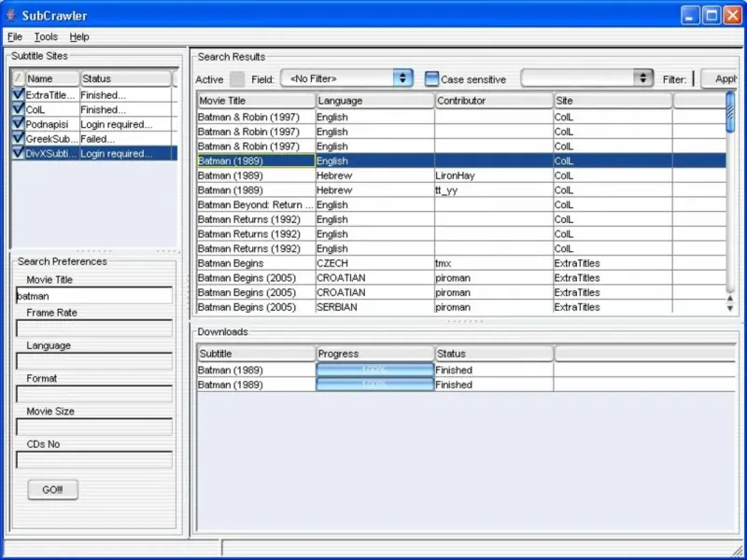The height and width of the screenshot is (560, 747).
Task: Select the Batman Beyond: Return result row
Action: (x=461, y=204)
